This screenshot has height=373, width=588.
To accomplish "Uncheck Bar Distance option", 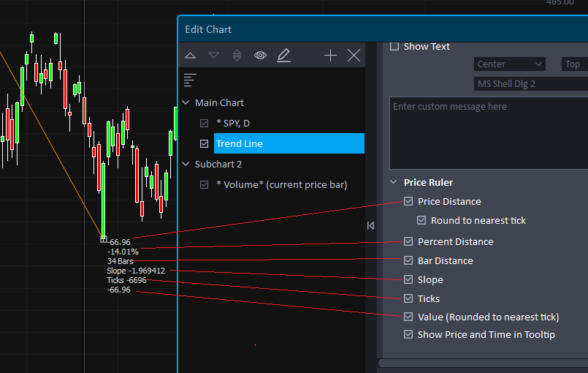I will [x=408, y=260].
